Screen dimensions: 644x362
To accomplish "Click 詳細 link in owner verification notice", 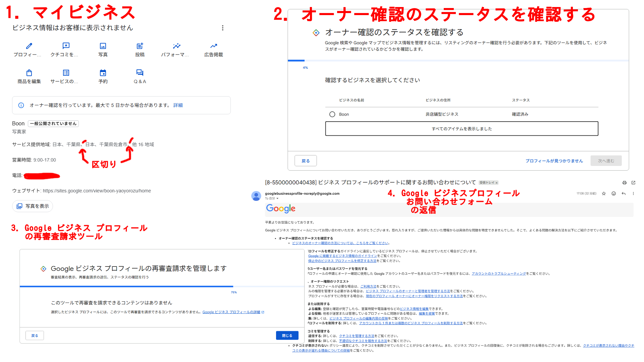I will click(178, 105).
